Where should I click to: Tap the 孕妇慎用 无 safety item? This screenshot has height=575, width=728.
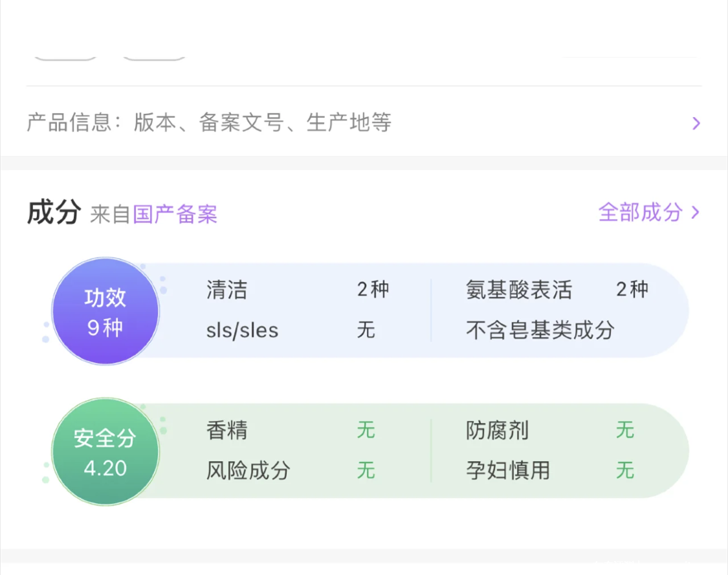(549, 470)
